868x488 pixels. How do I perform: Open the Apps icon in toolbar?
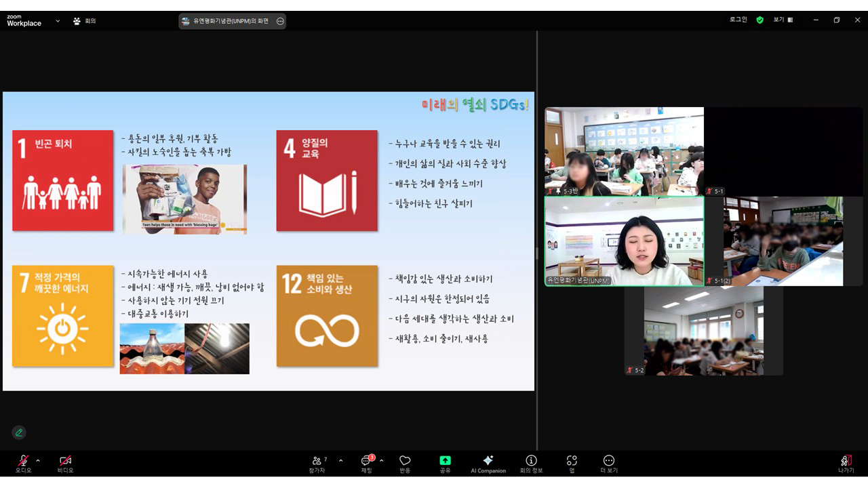coord(572,464)
